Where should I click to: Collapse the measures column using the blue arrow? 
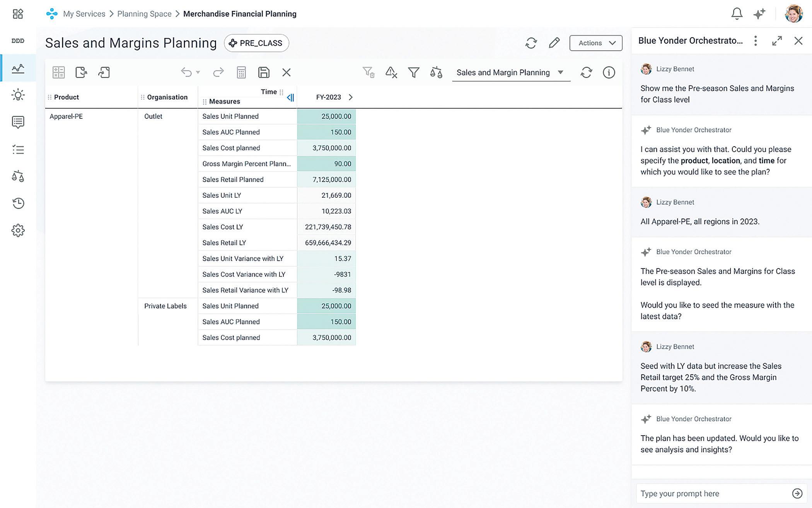coord(290,97)
